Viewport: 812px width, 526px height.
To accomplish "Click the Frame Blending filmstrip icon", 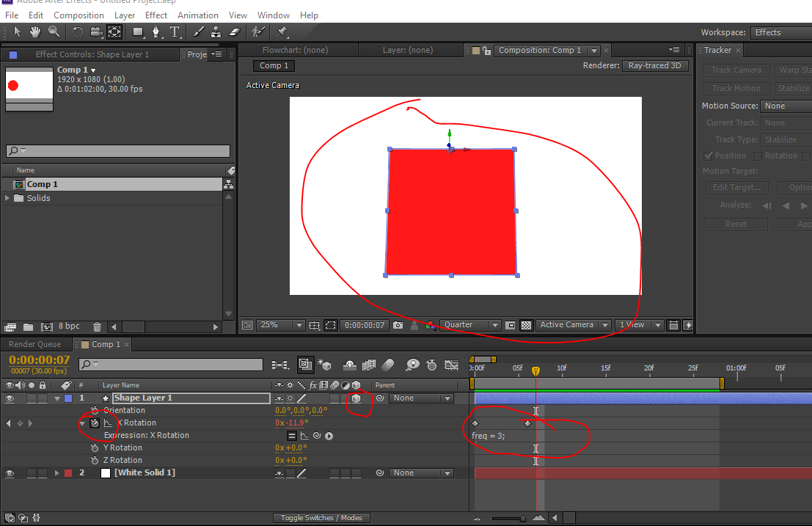I will coord(369,365).
